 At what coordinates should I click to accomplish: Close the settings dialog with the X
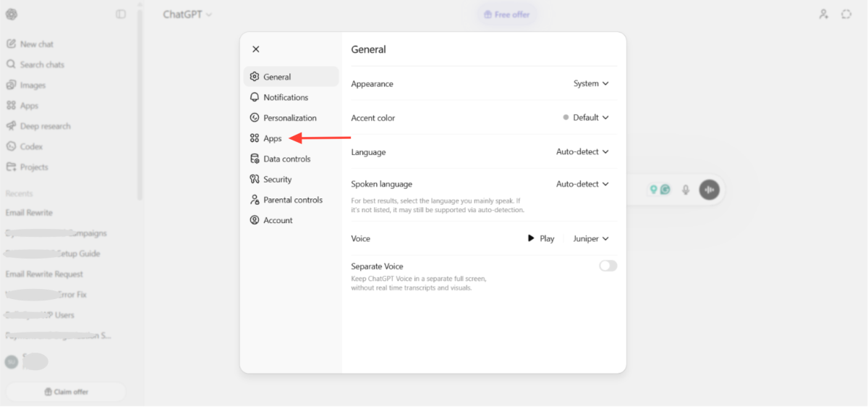pyautogui.click(x=255, y=49)
